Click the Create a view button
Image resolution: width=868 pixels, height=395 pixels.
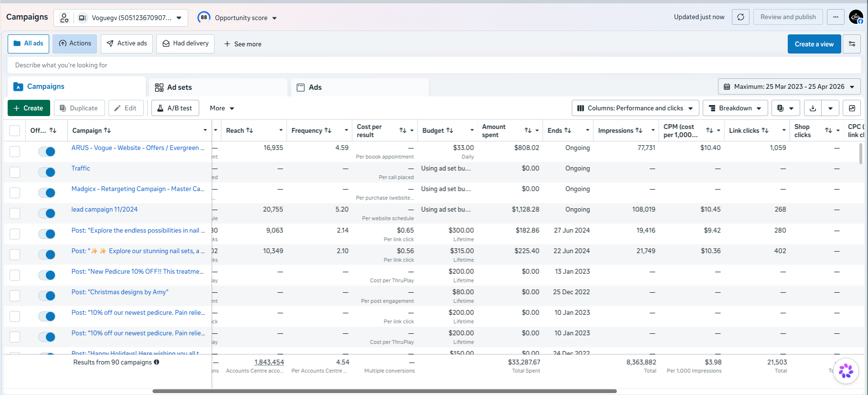(814, 44)
